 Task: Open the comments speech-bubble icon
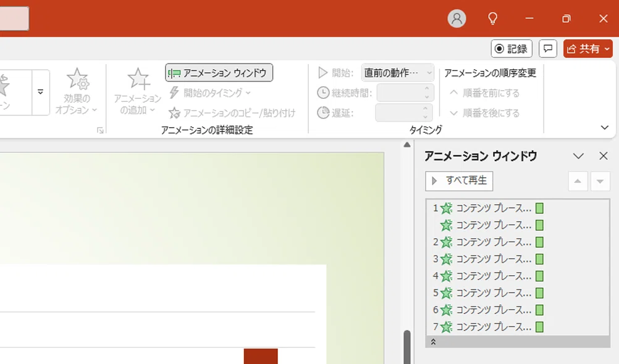point(547,49)
